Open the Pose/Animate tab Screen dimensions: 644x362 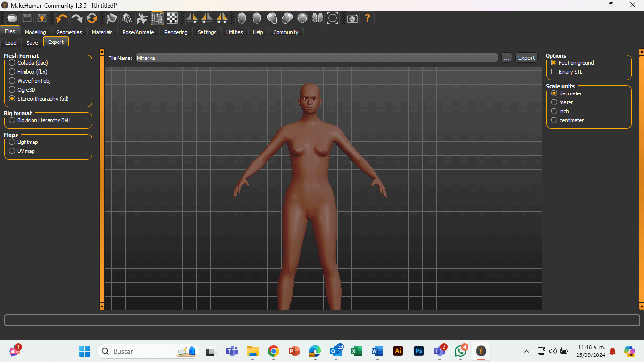(x=138, y=32)
